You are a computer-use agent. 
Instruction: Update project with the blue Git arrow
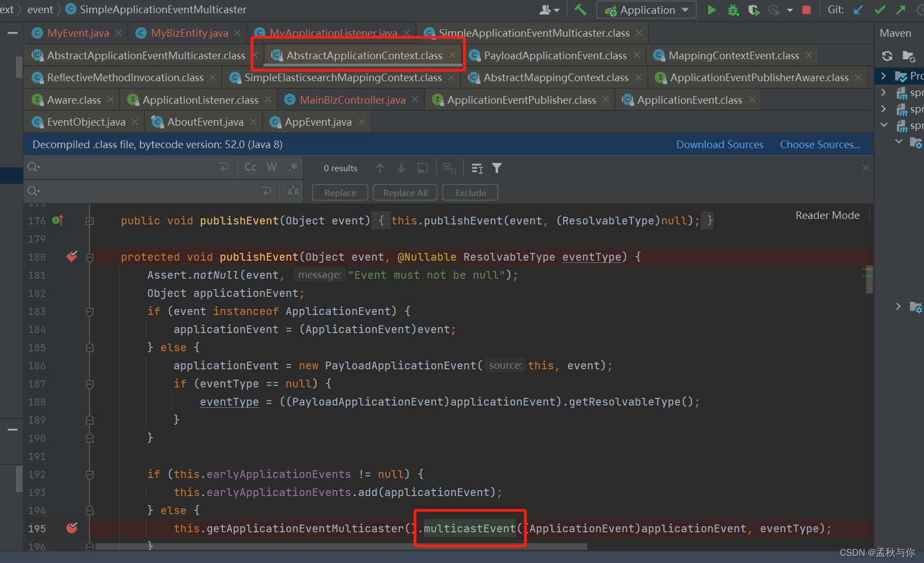point(858,9)
